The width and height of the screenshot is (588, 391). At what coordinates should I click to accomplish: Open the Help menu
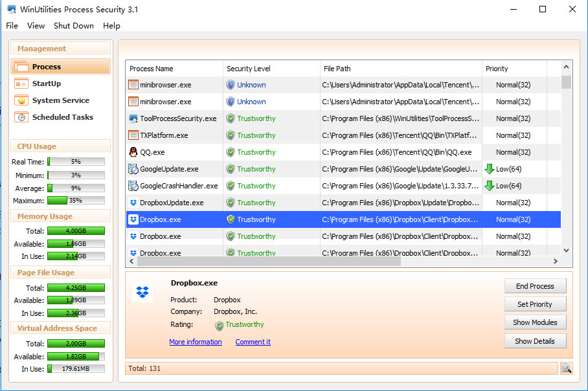pyautogui.click(x=111, y=26)
